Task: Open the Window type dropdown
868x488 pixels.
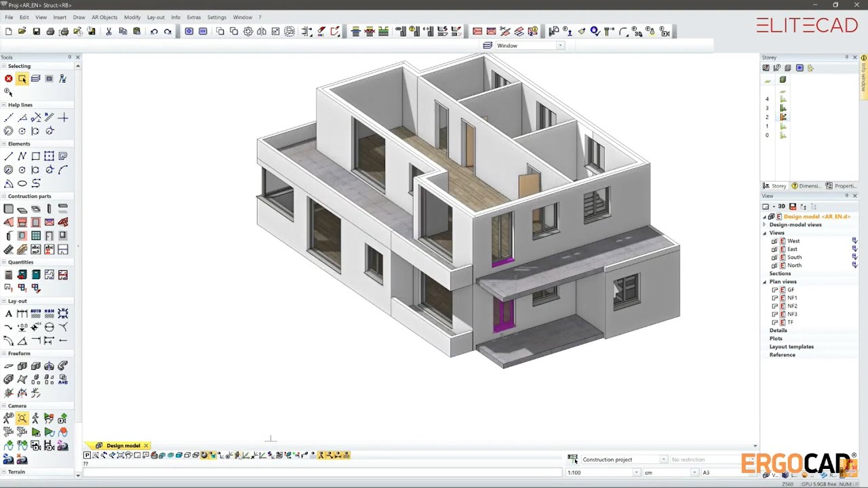Action: pyautogui.click(x=560, y=45)
